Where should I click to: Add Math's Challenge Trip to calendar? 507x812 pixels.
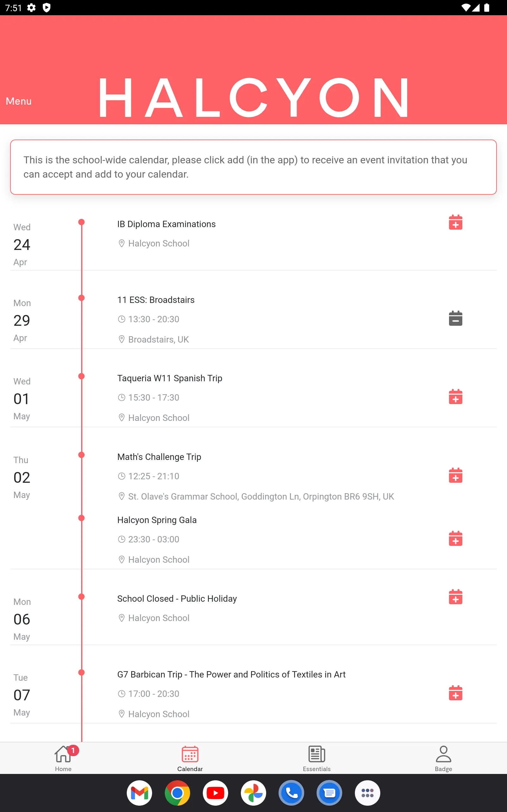[455, 475]
